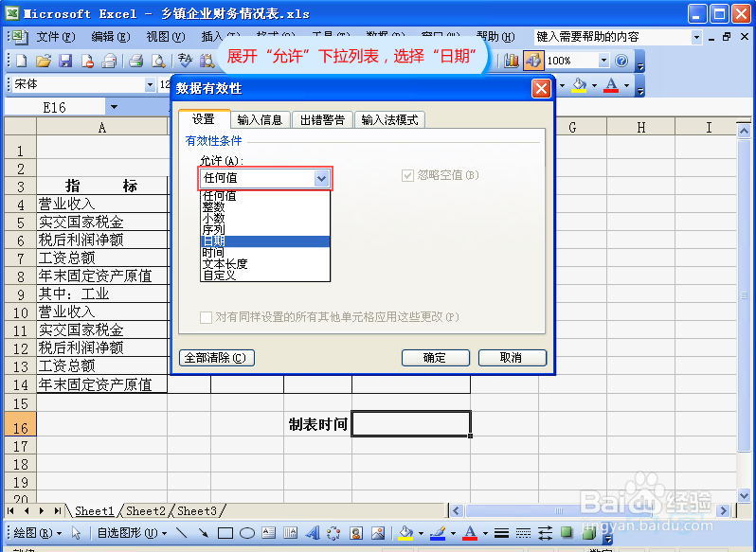The image size is (756, 552).
Task: Select the Rectangle drawing tool
Action: [x=225, y=533]
